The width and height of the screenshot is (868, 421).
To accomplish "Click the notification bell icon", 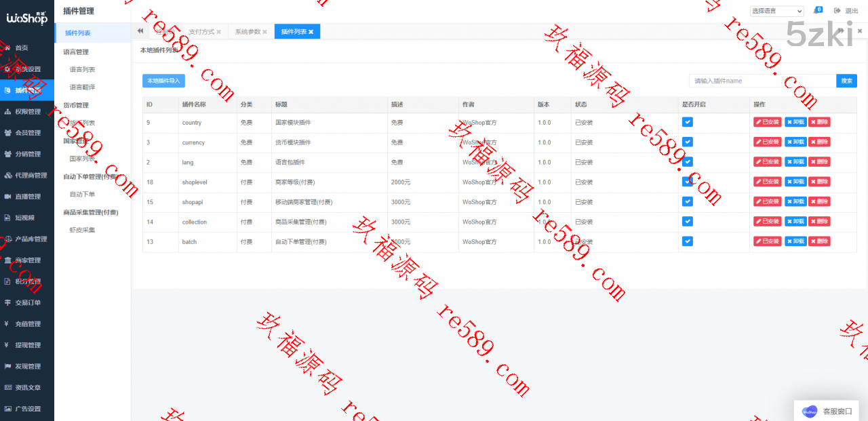I will 817,11.
